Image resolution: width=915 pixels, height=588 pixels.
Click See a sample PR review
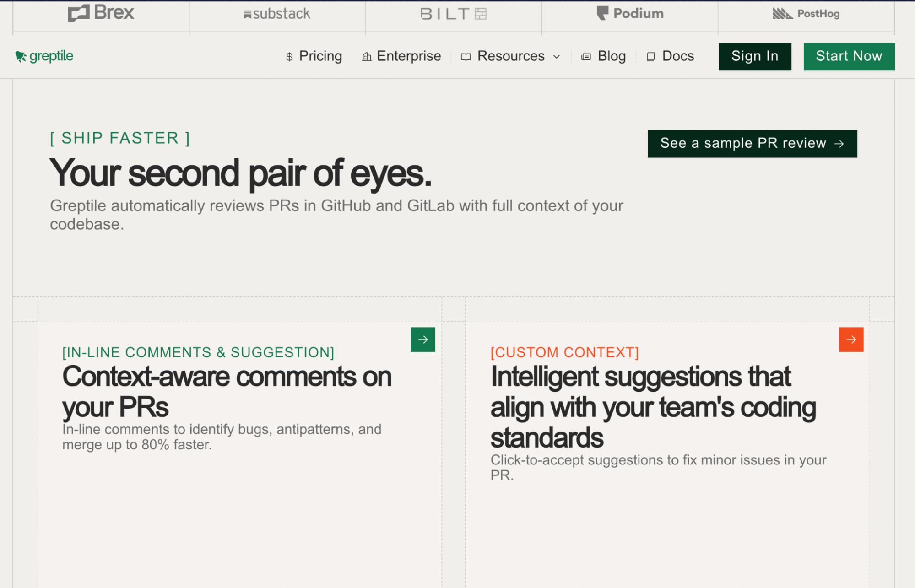pos(752,144)
